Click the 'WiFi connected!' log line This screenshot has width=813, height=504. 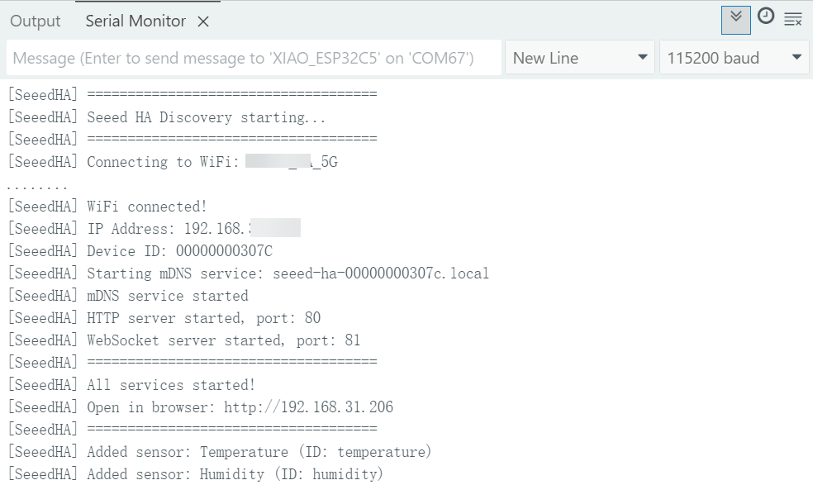(147, 207)
